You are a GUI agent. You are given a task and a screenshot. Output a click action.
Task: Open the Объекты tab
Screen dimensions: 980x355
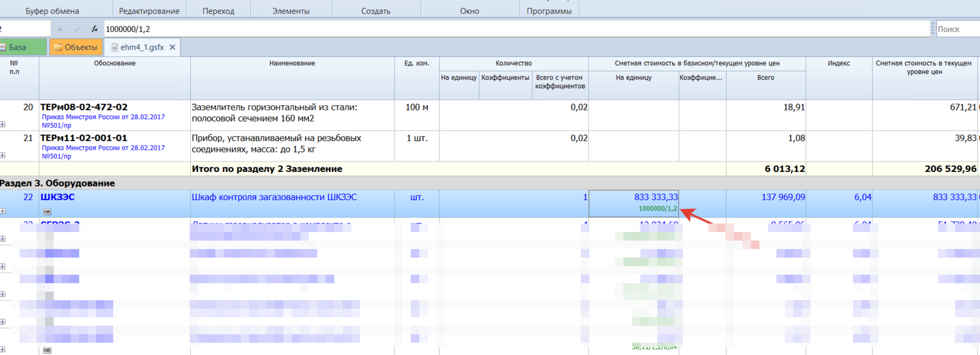click(x=75, y=48)
